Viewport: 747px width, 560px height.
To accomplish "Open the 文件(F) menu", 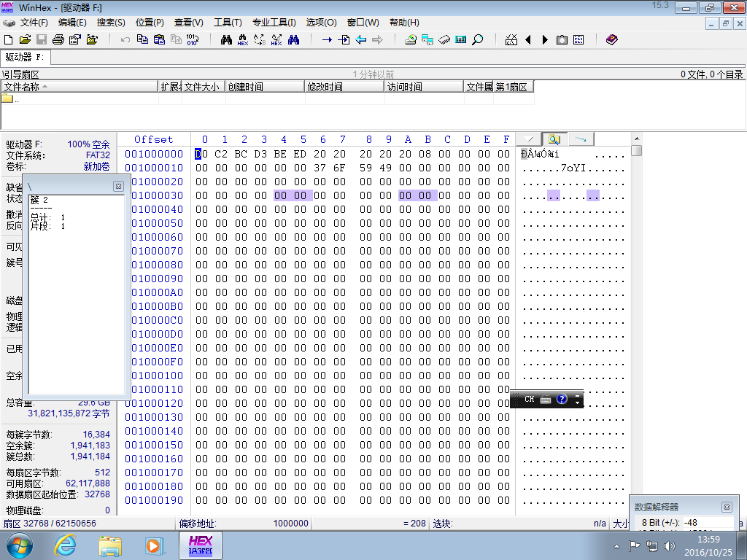I will tap(34, 23).
